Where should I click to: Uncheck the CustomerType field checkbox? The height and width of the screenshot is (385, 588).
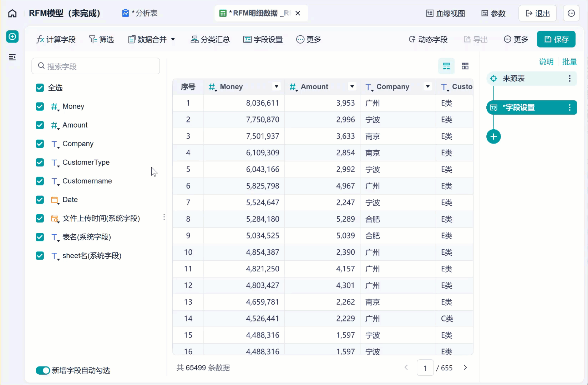coord(40,162)
